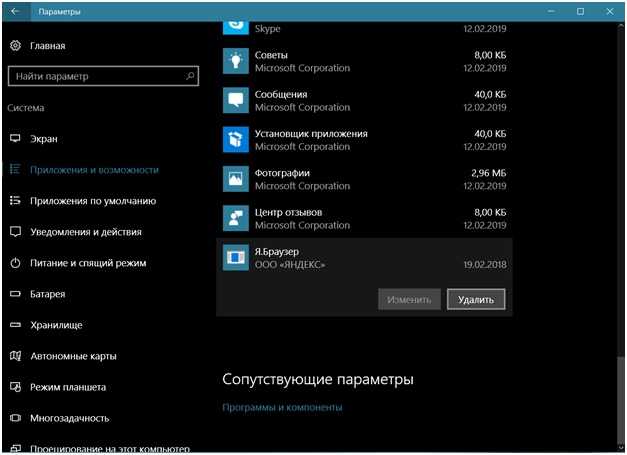Click the Уведомления и действия icon

pos(15,232)
